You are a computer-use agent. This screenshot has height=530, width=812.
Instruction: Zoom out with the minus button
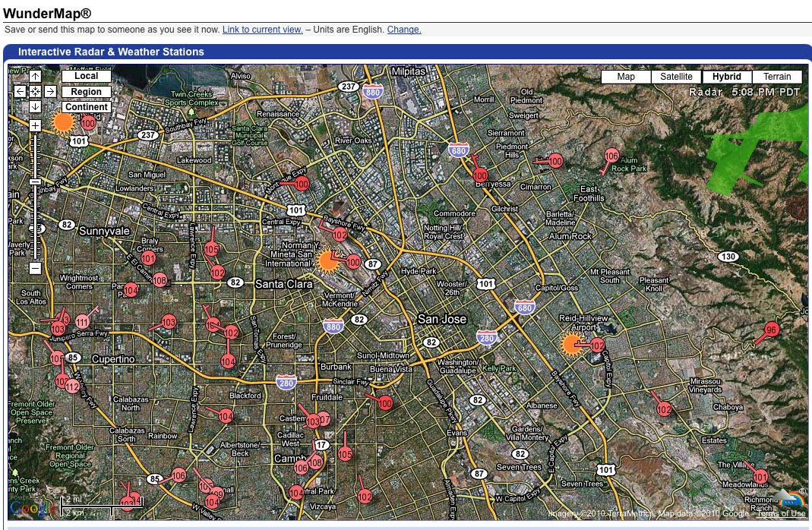click(35, 268)
